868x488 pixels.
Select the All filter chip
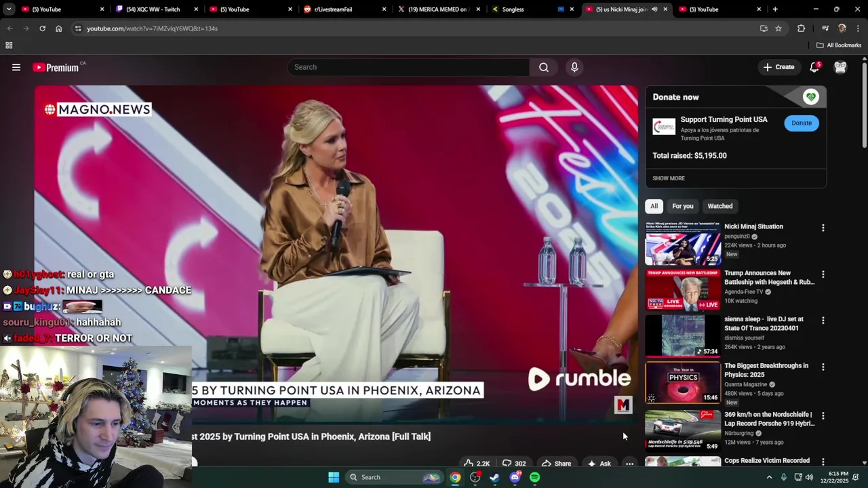tap(654, 206)
